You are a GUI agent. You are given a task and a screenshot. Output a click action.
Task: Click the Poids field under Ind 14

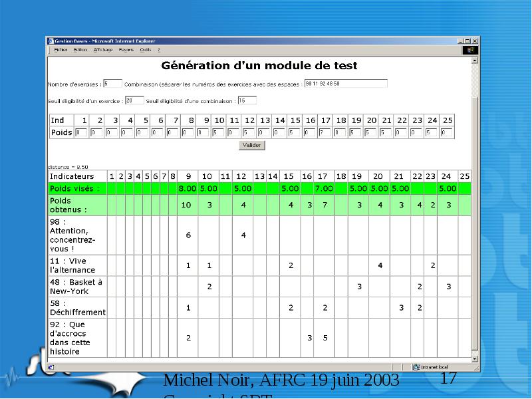point(279,132)
